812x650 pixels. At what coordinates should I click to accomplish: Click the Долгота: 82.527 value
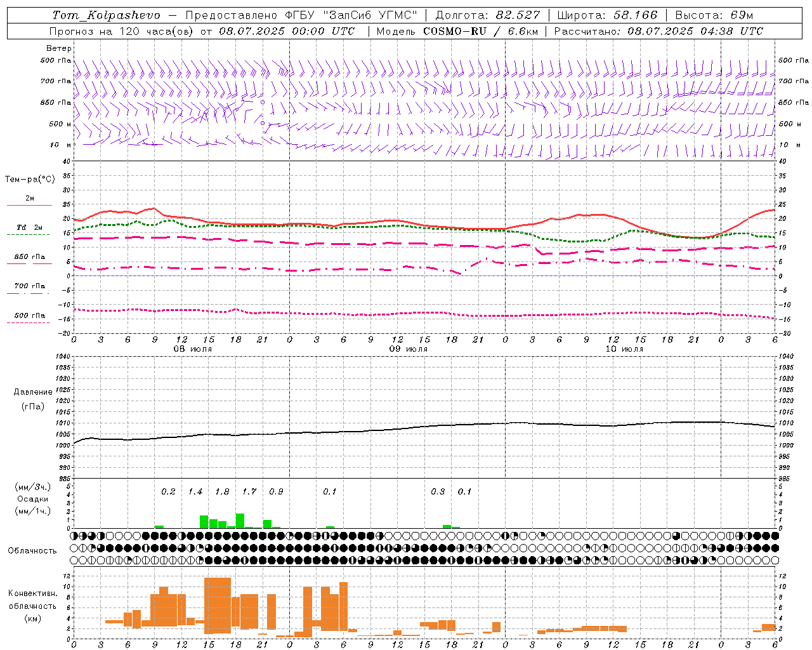[487, 15]
